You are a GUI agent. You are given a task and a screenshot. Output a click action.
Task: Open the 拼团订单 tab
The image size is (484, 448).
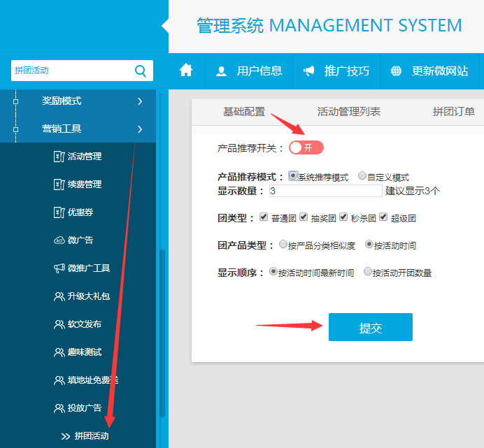coord(453,112)
